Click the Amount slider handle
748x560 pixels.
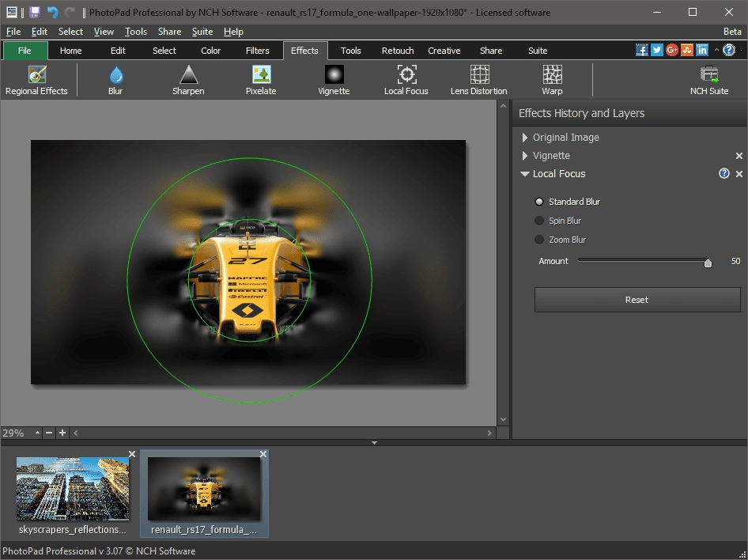tap(708, 263)
